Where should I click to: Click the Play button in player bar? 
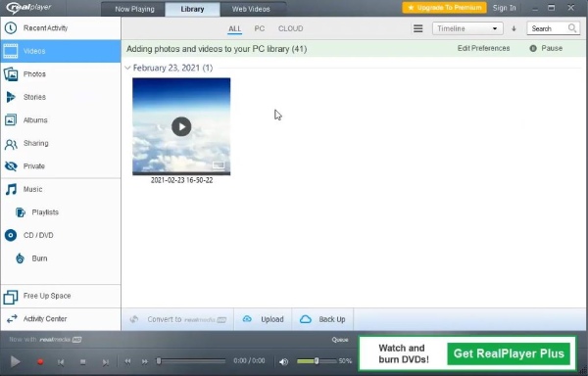[16, 361]
